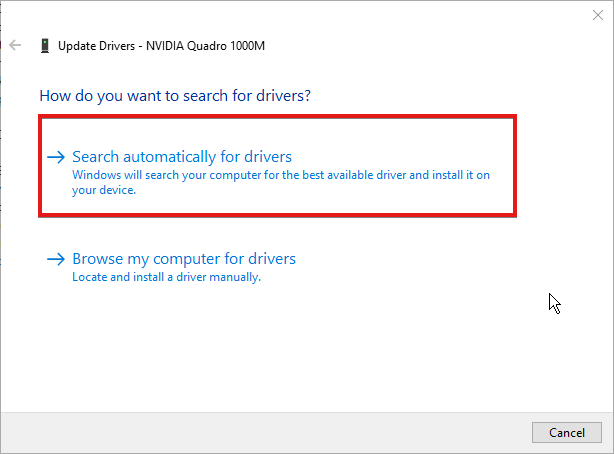Screen dimensions: 614x454
Task: Click the red border of the highlighted option
Action: coord(277,117)
